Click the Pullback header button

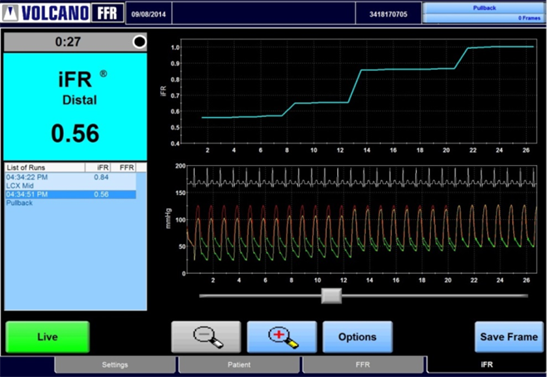click(484, 8)
